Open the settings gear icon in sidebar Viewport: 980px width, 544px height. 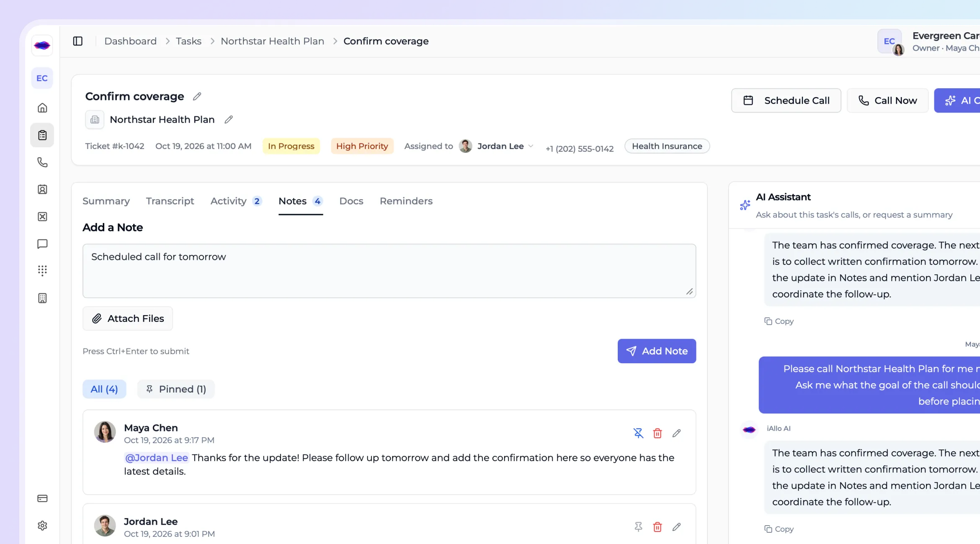[42, 526]
